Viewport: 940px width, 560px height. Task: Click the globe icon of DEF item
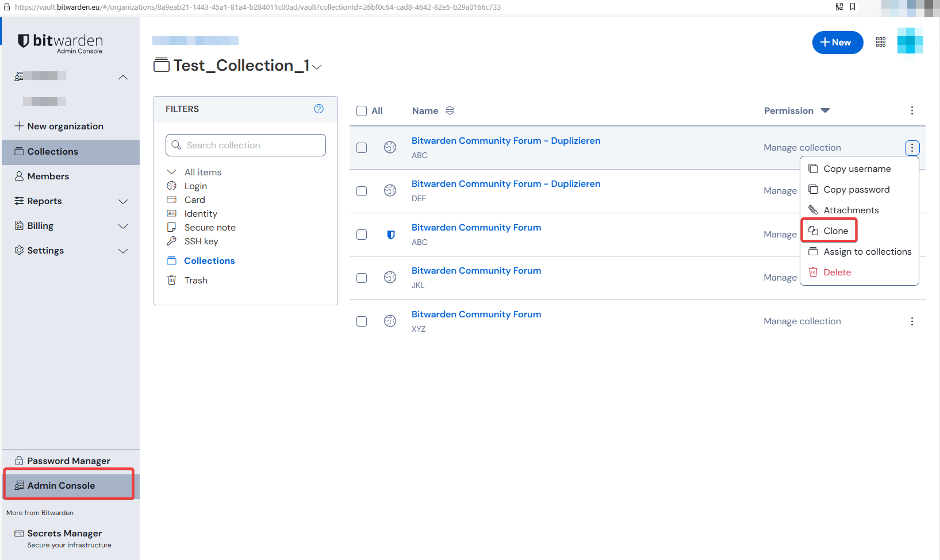tap(390, 190)
